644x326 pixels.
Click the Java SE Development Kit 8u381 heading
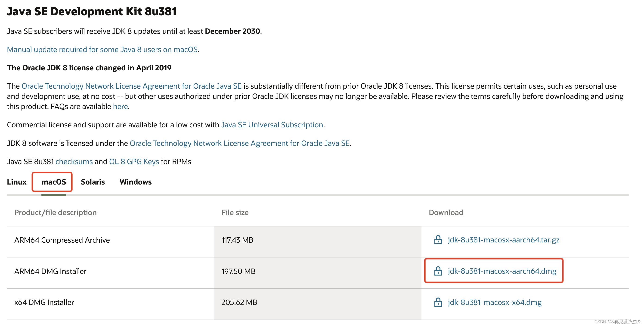point(92,12)
